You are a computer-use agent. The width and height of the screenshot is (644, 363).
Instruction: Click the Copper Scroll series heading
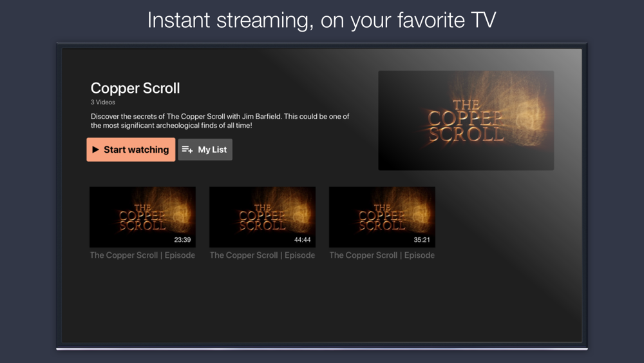click(135, 88)
